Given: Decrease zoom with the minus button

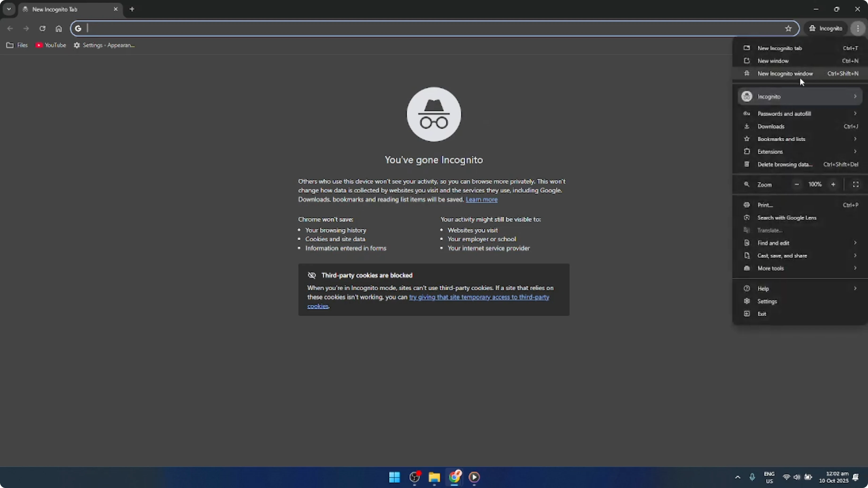Looking at the screenshot, I should (x=797, y=184).
